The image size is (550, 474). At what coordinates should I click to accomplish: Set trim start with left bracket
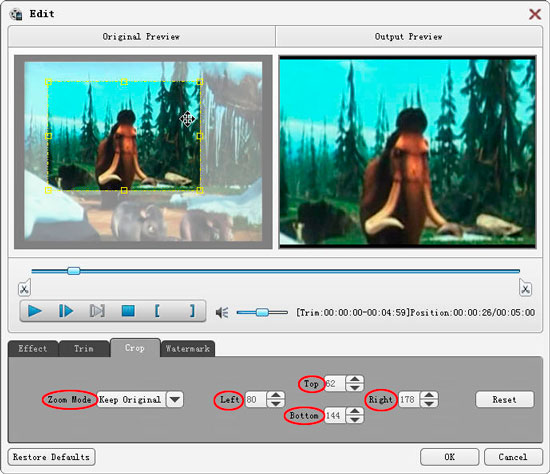click(157, 311)
